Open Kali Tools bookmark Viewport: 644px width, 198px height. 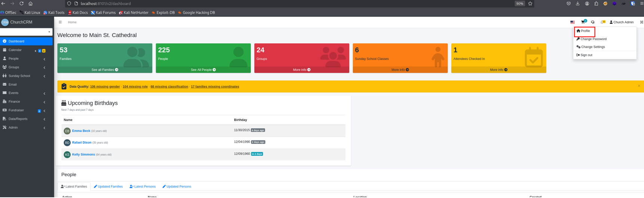pyautogui.click(x=54, y=12)
